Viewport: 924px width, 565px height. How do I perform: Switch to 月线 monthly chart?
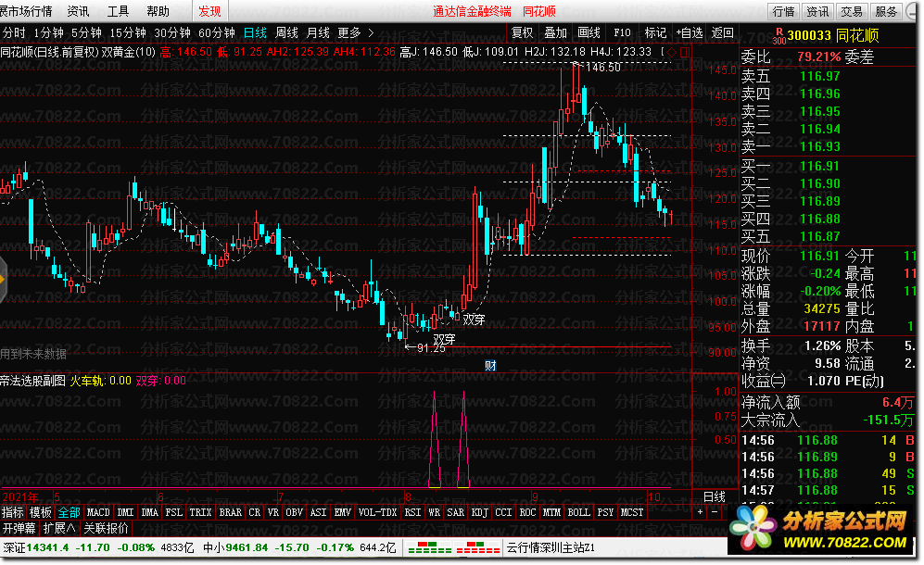[318, 33]
